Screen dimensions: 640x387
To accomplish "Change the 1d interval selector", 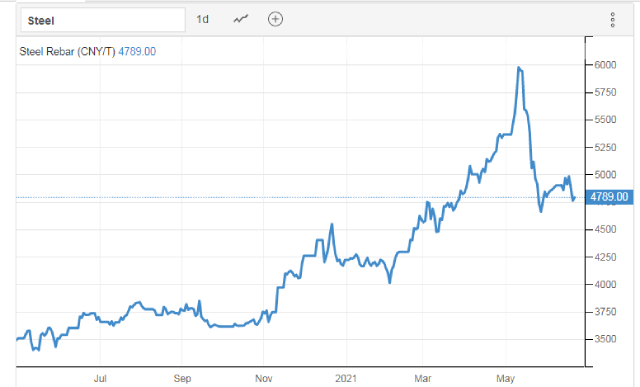I will (202, 19).
